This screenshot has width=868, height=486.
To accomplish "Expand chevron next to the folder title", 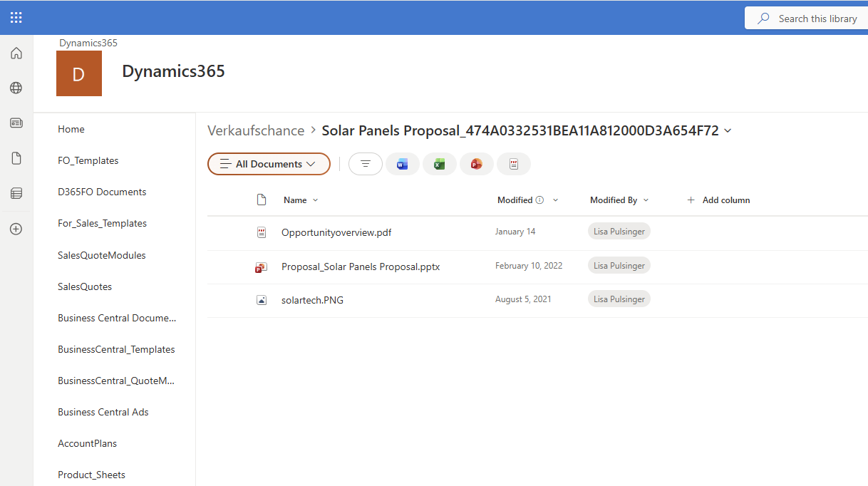I will click(728, 130).
